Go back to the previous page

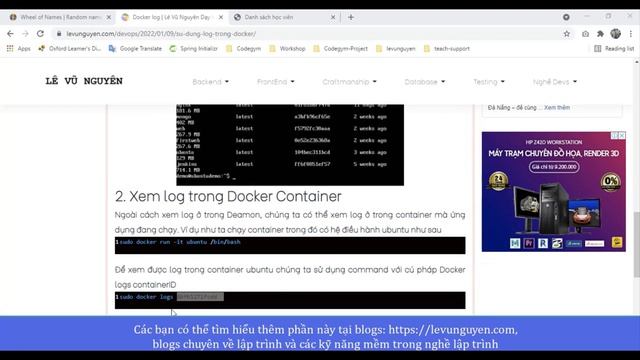pyautogui.click(x=10, y=34)
